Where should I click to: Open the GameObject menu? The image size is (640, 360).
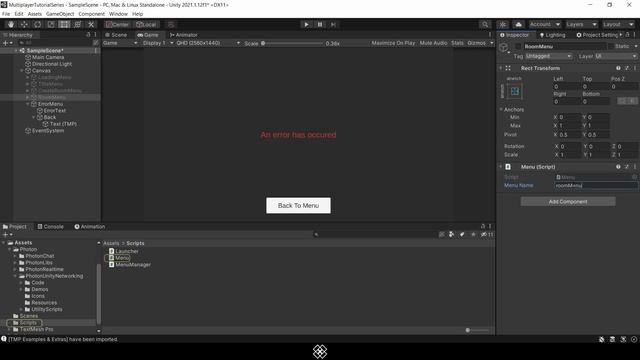[60, 14]
